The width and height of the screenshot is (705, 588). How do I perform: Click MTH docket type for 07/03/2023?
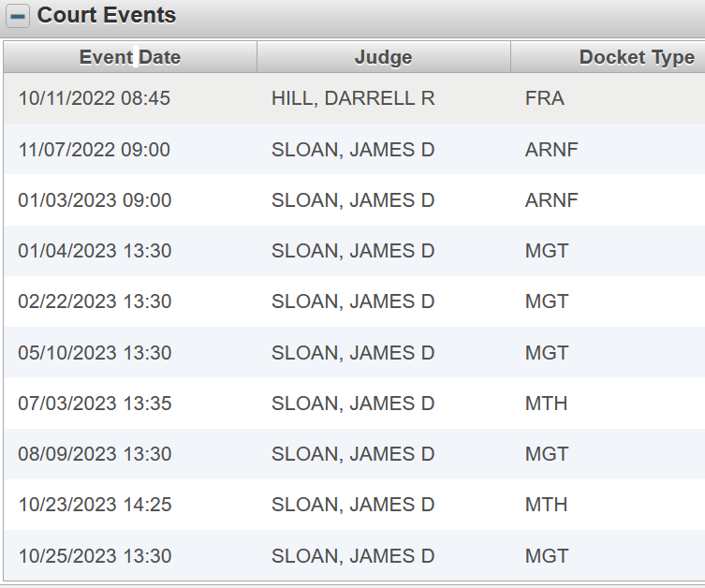coord(546,404)
